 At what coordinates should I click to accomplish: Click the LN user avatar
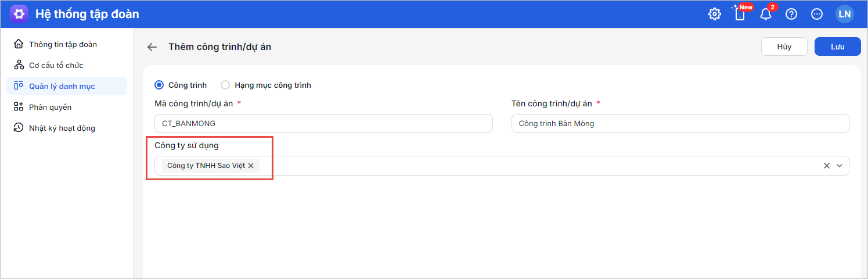(844, 14)
